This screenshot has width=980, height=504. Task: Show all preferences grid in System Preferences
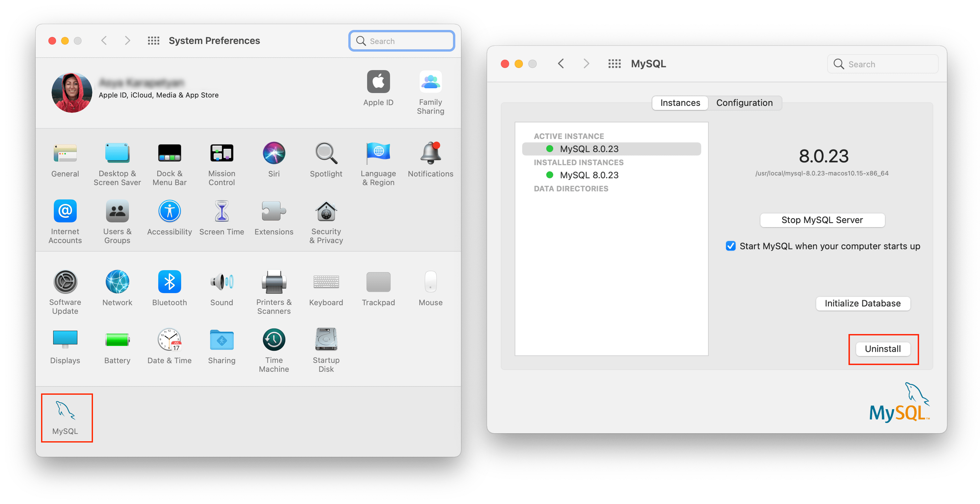[x=153, y=40]
